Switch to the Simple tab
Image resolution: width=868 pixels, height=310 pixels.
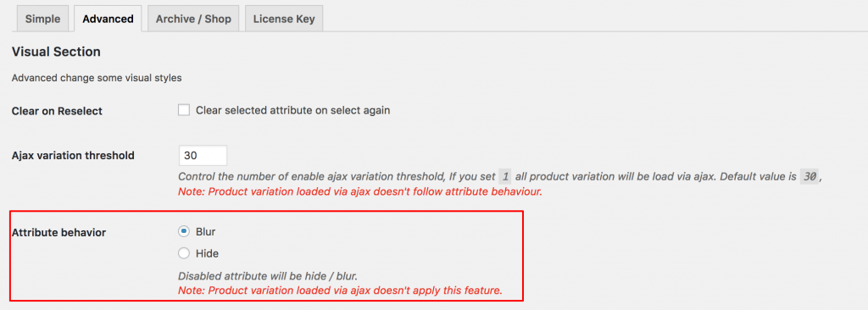click(42, 19)
